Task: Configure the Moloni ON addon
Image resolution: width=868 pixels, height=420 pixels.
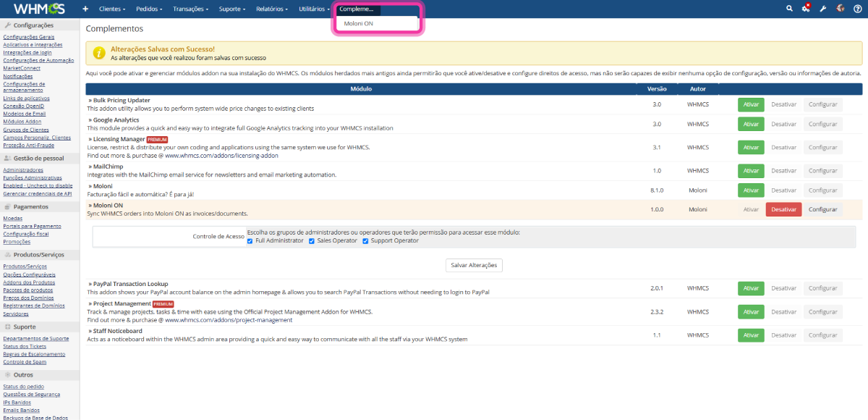Action: coord(822,209)
